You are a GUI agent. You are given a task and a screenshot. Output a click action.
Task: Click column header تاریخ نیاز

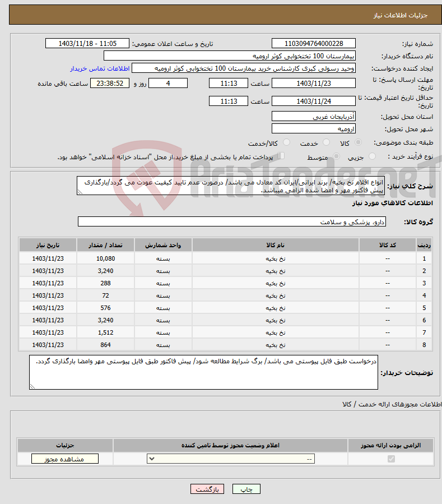(48, 245)
